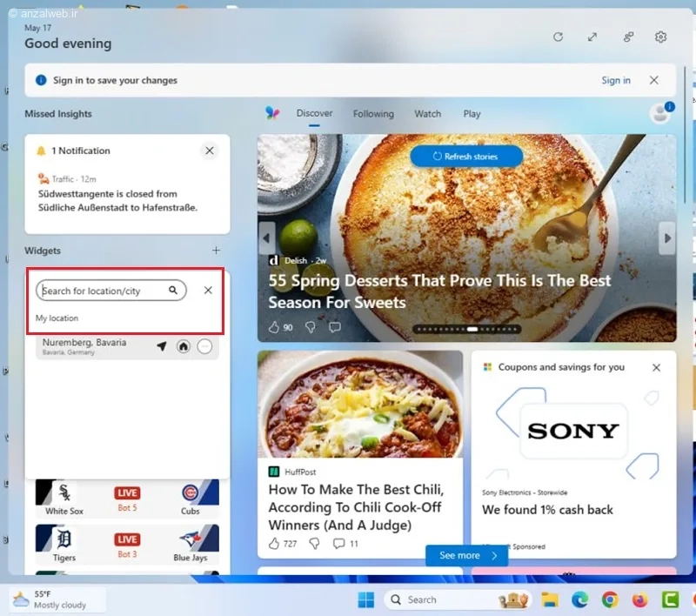Remove Nuremberg location with minus icon
This screenshot has width=696, height=616.
tap(204, 346)
